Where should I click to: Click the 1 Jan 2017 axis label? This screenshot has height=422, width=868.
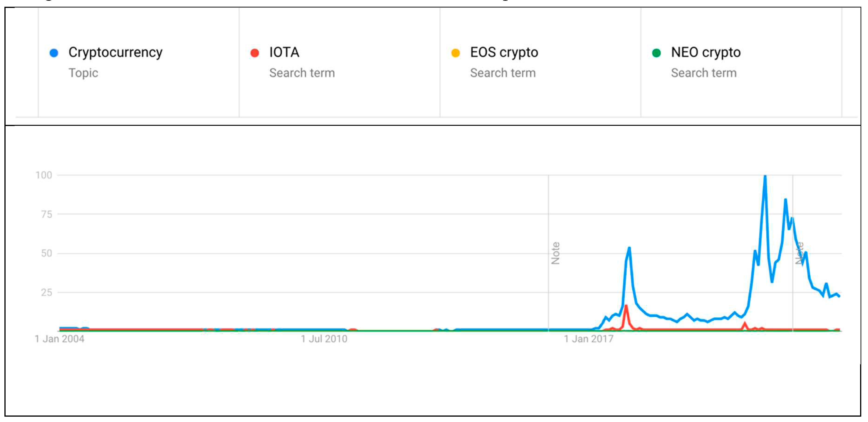[x=589, y=339]
